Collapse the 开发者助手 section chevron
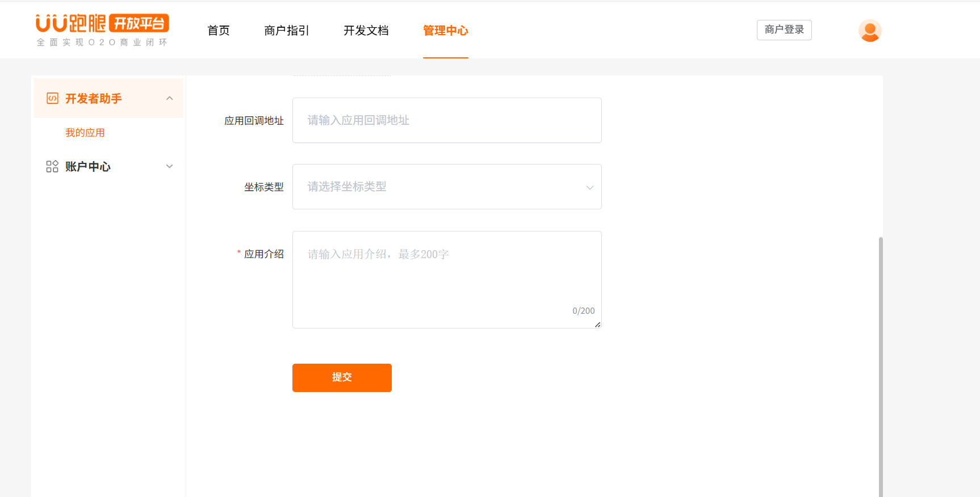This screenshot has width=980, height=497. point(169,98)
